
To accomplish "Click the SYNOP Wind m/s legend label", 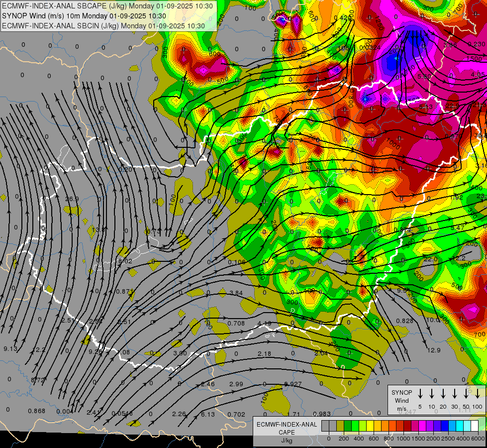I will tap(401, 400).
